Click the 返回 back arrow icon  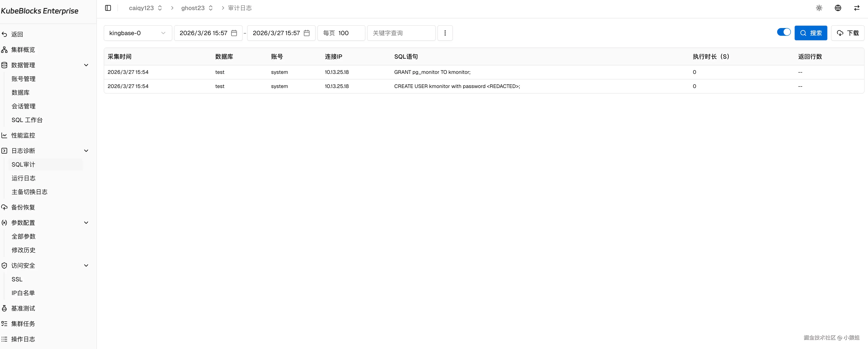point(4,34)
